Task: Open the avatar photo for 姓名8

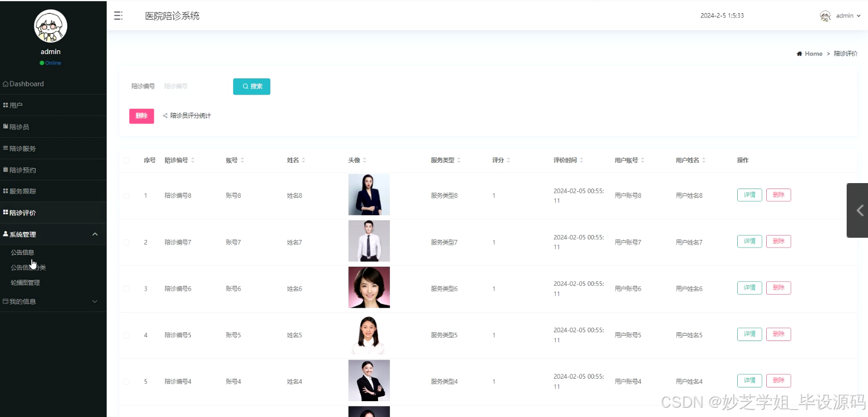Action: coord(369,195)
